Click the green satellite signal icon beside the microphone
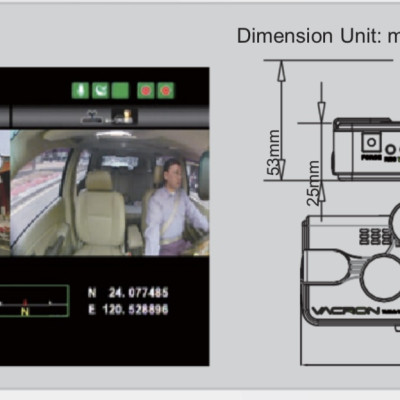400x400 pixels. [x=100, y=91]
